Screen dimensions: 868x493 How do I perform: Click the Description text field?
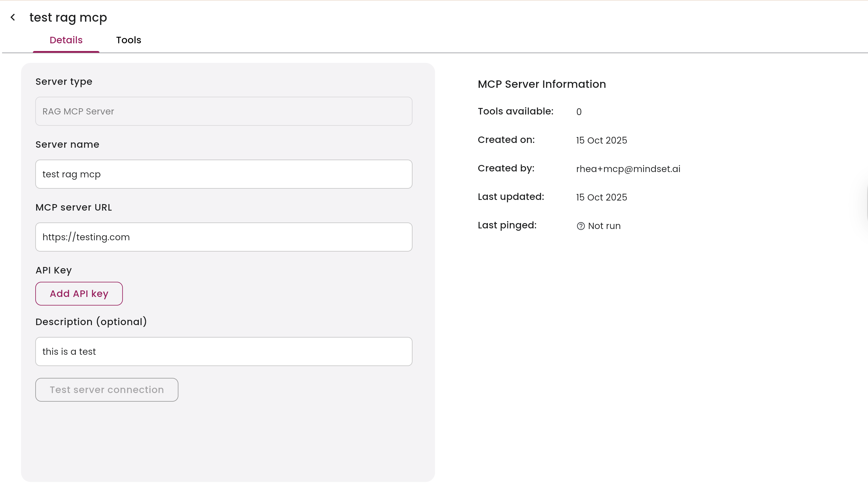pyautogui.click(x=224, y=352)
